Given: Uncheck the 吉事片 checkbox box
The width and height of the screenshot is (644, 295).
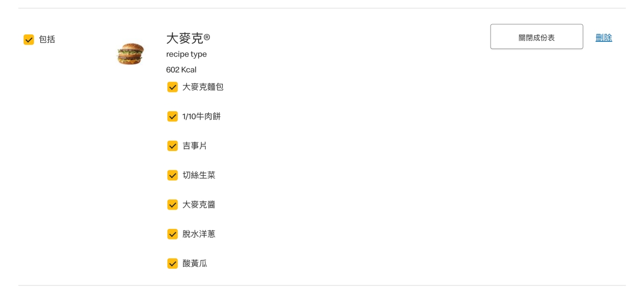Looking at the screenshot, I should [x=172, y=146].
